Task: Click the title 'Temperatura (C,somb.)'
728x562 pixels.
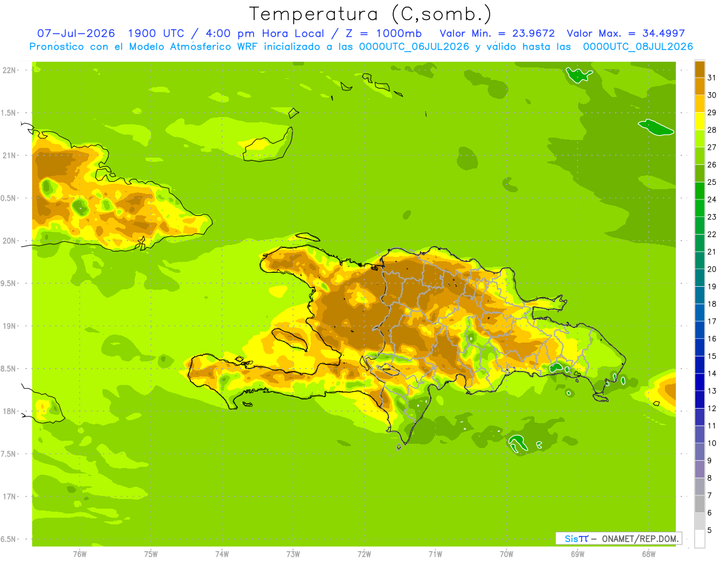Action: tap(371, 14)
